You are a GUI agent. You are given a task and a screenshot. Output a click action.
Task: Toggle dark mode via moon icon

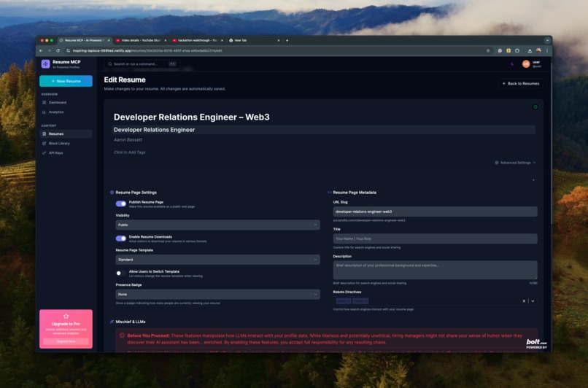click(512, 64)
